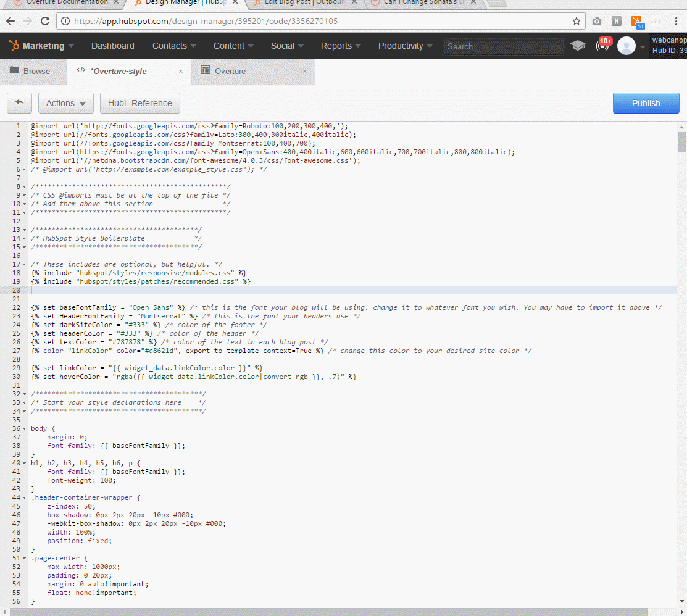Click the scroll down arrow of the editor
Screen dimensions: 687x616
pos(681,601)
